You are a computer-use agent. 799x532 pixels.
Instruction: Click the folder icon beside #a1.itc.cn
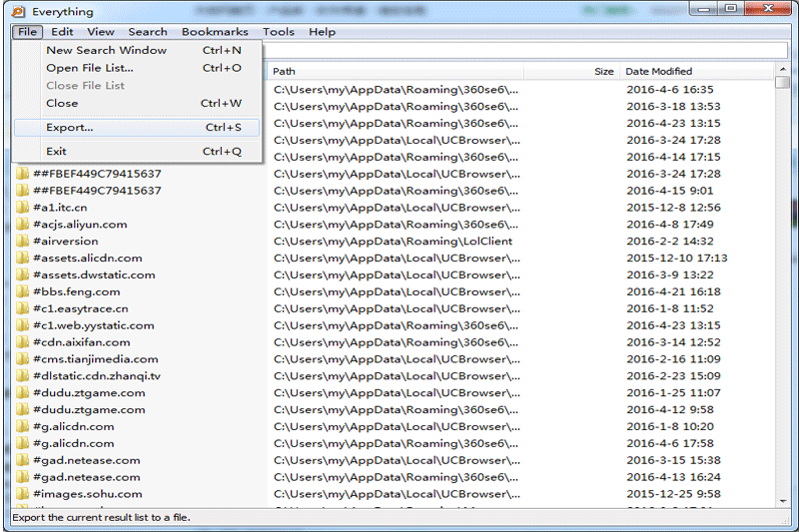click(x=22, y=208)
